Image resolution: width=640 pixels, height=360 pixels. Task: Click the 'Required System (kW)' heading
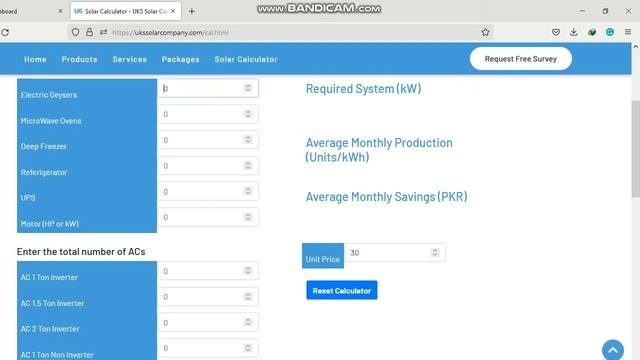pos(363,89)
